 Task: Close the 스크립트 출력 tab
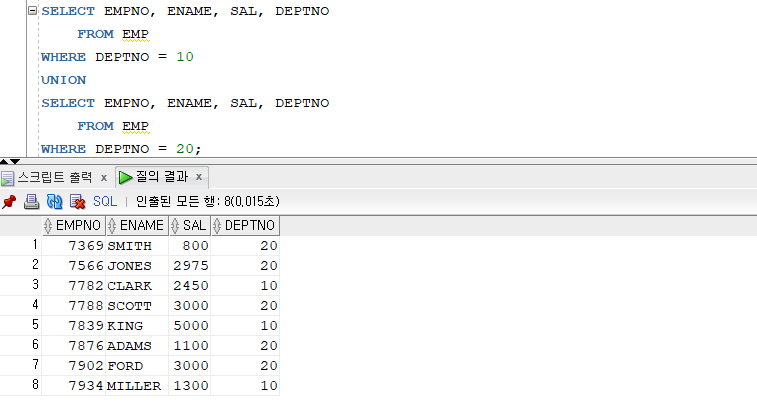[104, 178]
